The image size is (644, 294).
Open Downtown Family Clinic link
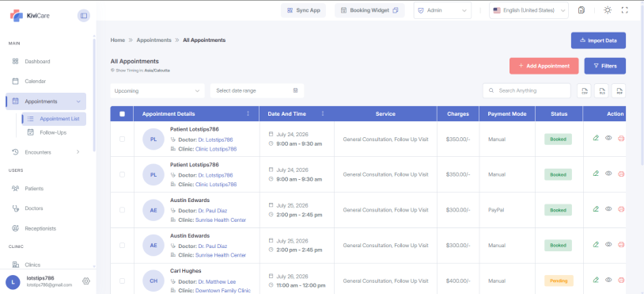pyautogui.click(x=222, y=291)
